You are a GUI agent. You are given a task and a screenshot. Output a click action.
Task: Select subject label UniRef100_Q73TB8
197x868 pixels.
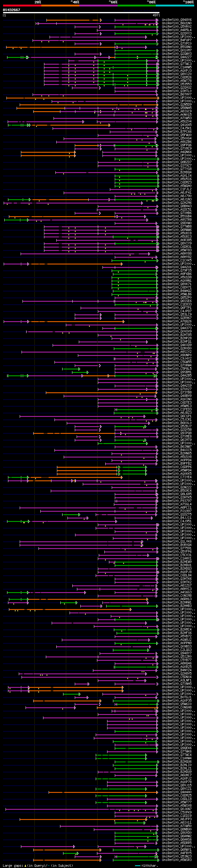pos(177,392)
